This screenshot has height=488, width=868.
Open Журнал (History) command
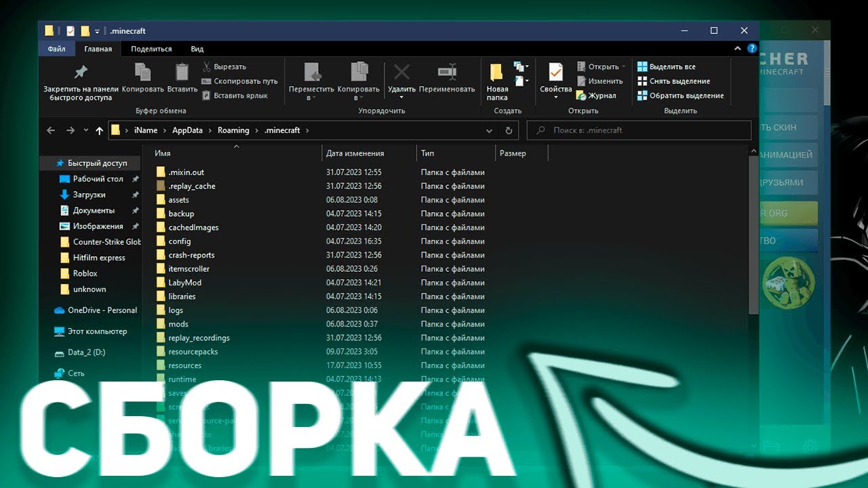tap(596, 96)
